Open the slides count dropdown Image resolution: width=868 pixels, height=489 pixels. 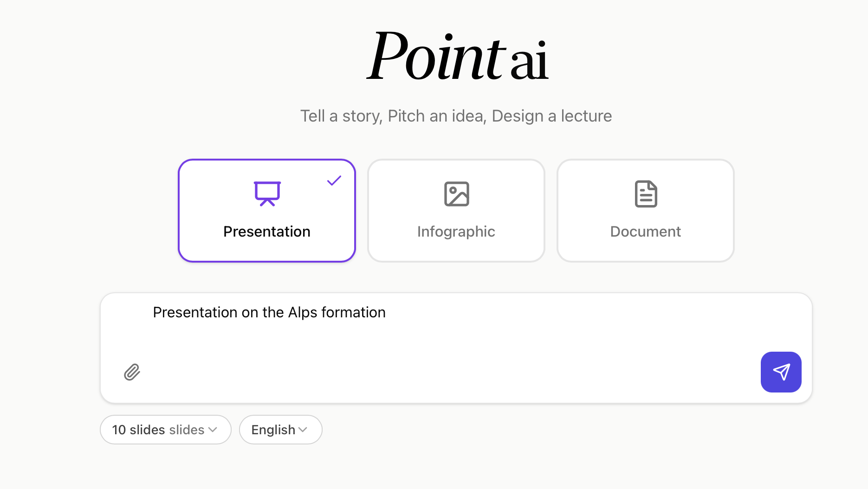point(165,430)
